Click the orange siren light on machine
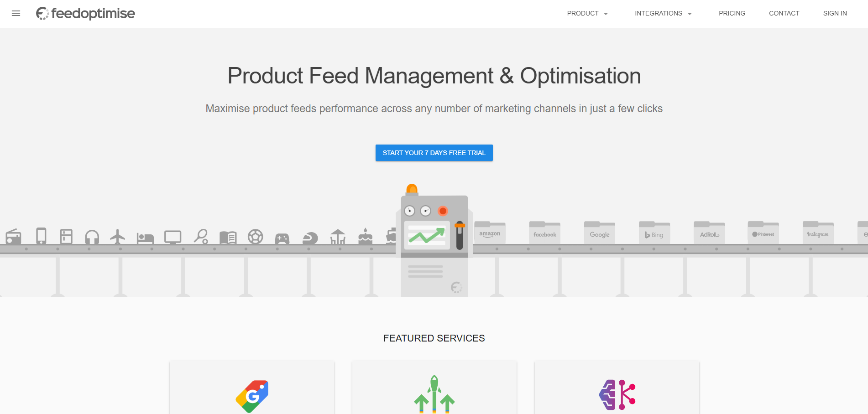Image resolution: width=868 pixels, height=414 pixels. coord(412,190)
